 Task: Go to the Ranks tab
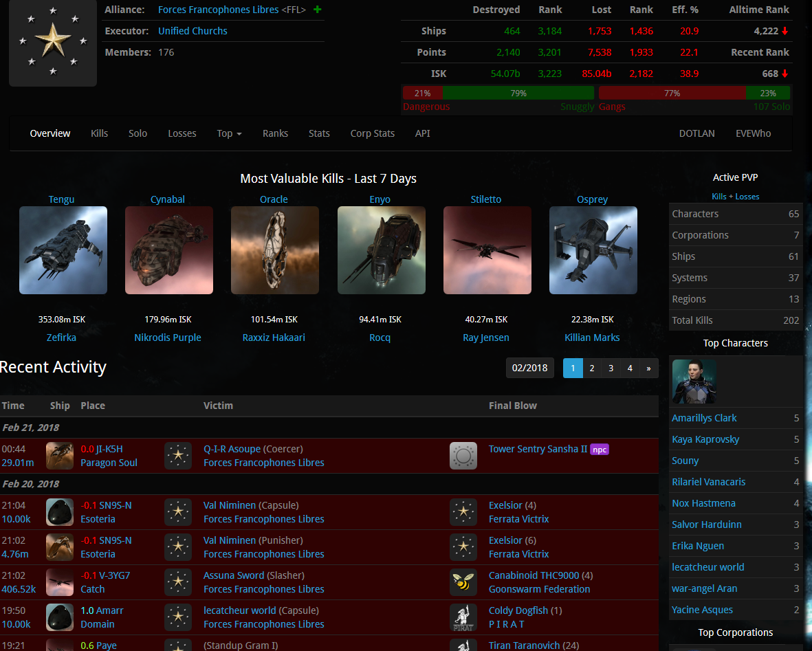pos(275,133)
